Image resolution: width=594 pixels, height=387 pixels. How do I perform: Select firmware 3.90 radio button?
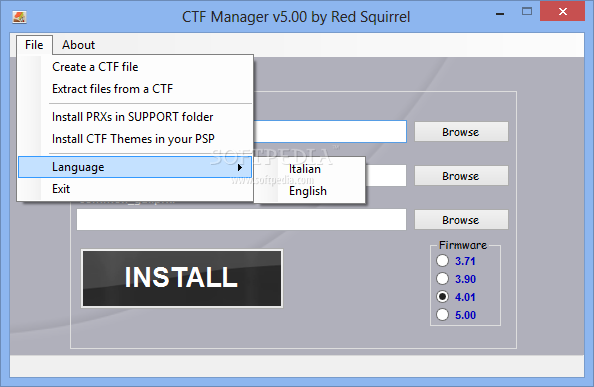(x=442, y=279)
